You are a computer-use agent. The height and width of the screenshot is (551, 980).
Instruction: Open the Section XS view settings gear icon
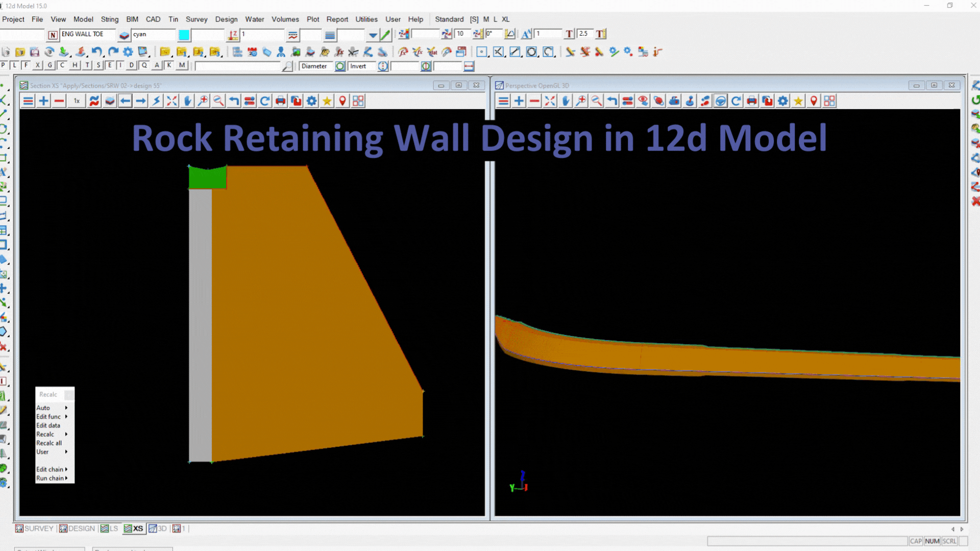point(311,101)
